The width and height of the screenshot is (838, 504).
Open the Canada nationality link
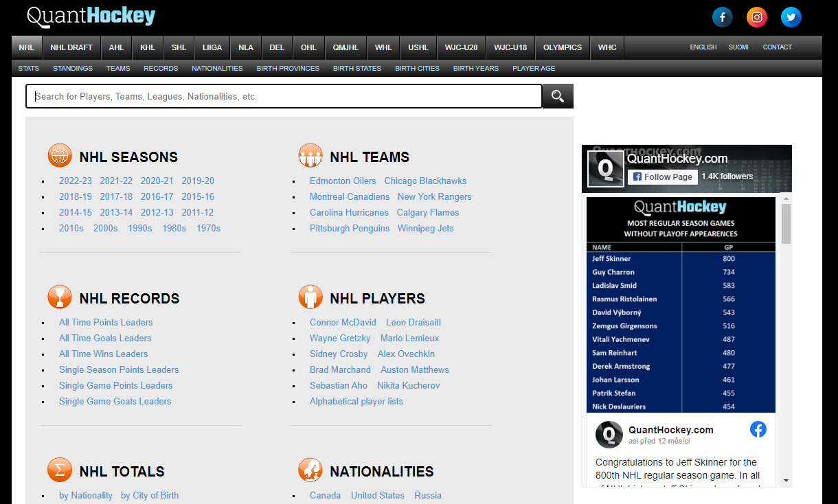pos(325,496)
